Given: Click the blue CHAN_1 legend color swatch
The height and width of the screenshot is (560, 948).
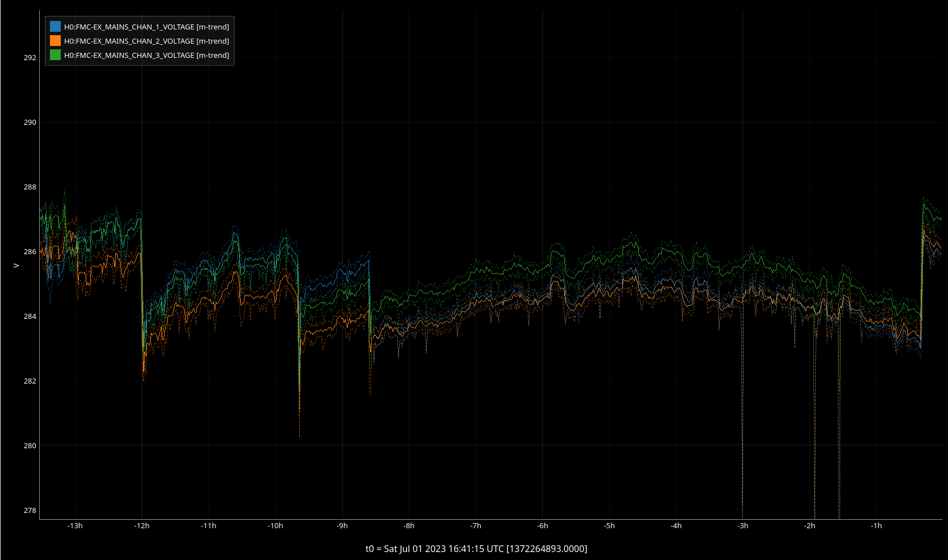Looking at the screenshot, I should [x=55, y=27].
